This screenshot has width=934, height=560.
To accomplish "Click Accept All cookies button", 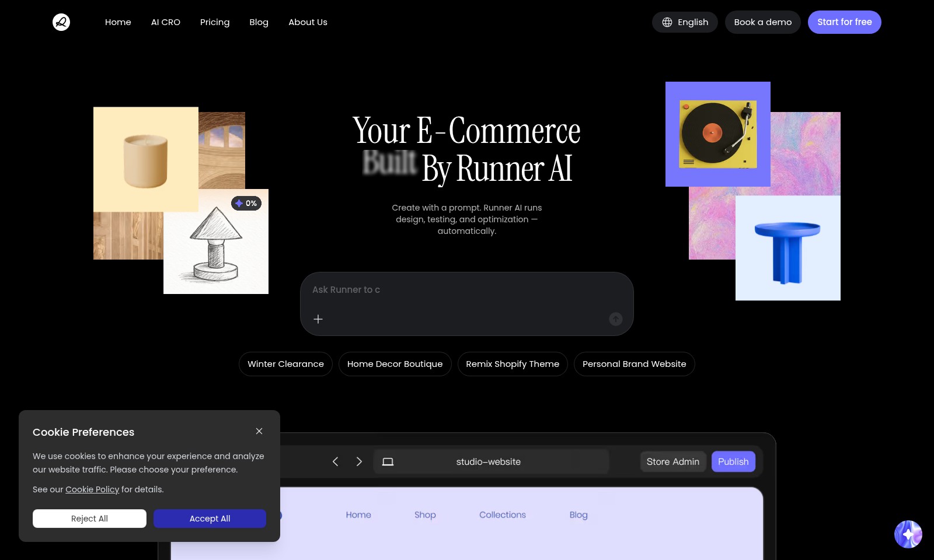I will coord(210,519).
